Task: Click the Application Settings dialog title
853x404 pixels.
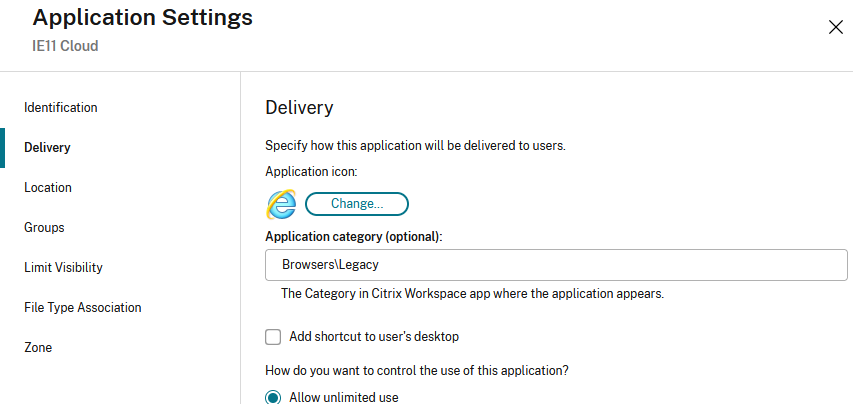Action: click(142, 17)
